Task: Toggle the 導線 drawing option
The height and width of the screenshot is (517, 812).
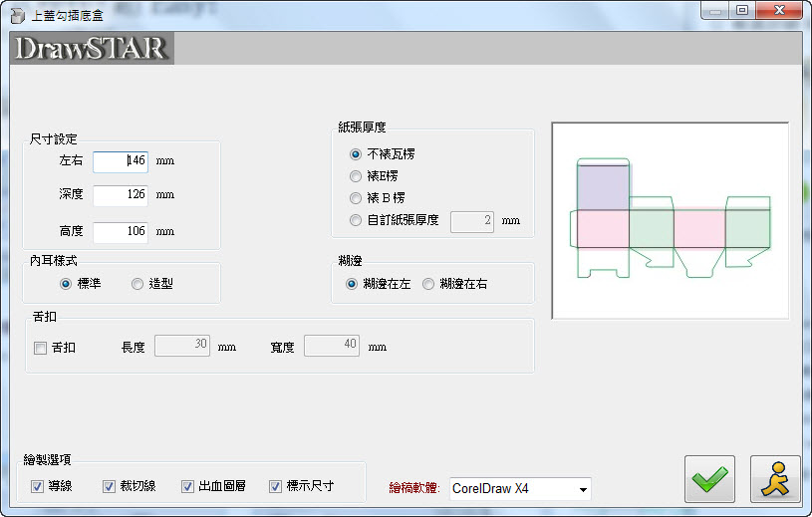Action: pyautogui.click(x=38, y=486)
